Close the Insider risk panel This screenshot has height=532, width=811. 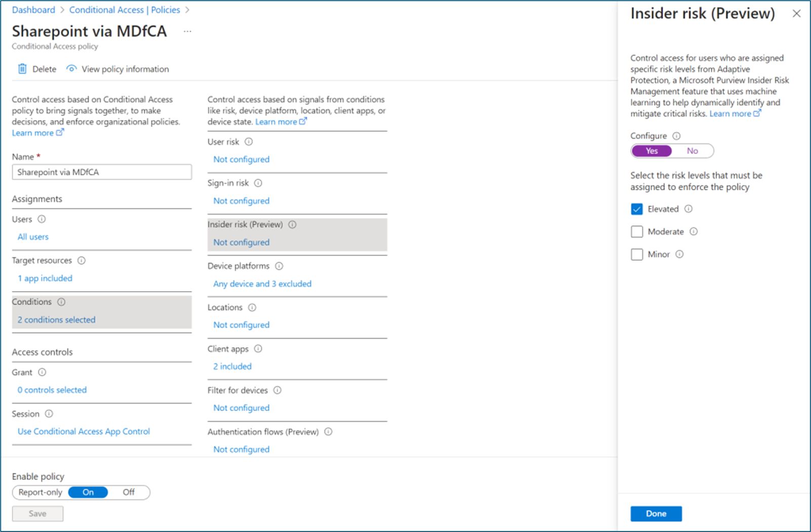click(796, 14)
